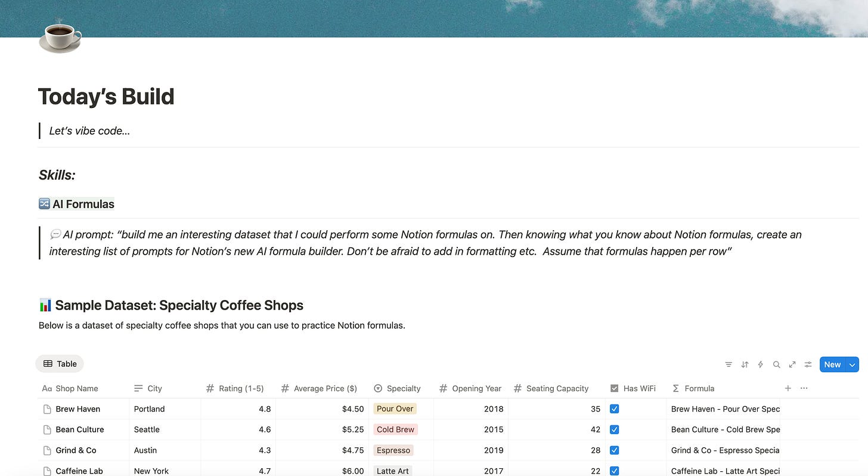This screenshot has height=476, width=868.
Task: Open the Formula column header
Action: 723,388
